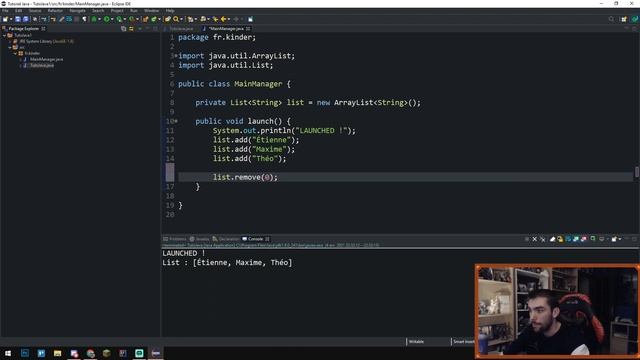Toggle Pin Console icon
Screen dimensions: 640x360
593,239
